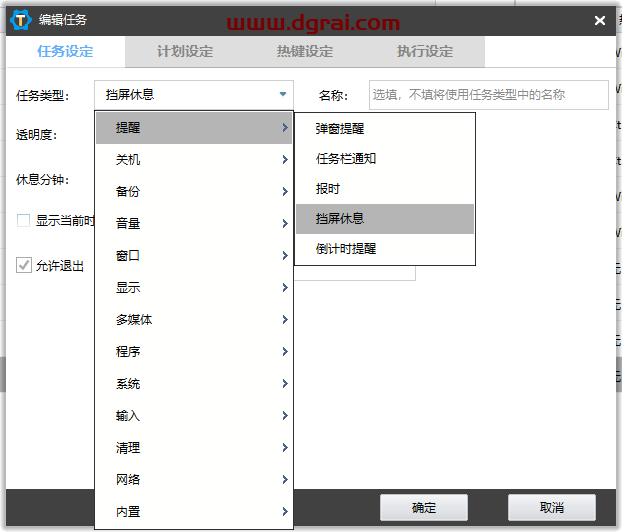This screenshot has width=622, height=532.
Task: Switch to the 计划设定 tab
Action: pos(185,52)
